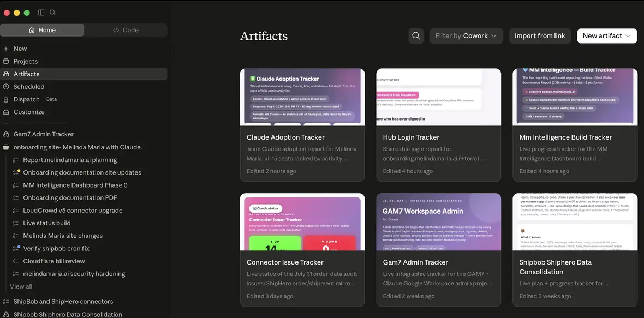Open the Filter by Cowork dropdown
Image resolution: width=644 pixels, height=318 pixels.
pos(466,35)
